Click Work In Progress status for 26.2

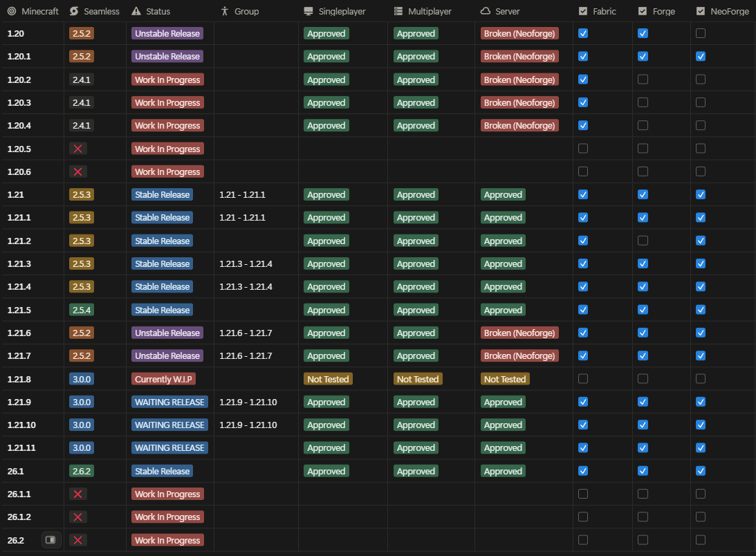tap(167, 540)
